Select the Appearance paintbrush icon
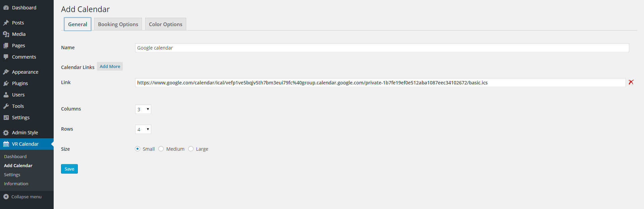The image size is (644, 209). (6, 72)
